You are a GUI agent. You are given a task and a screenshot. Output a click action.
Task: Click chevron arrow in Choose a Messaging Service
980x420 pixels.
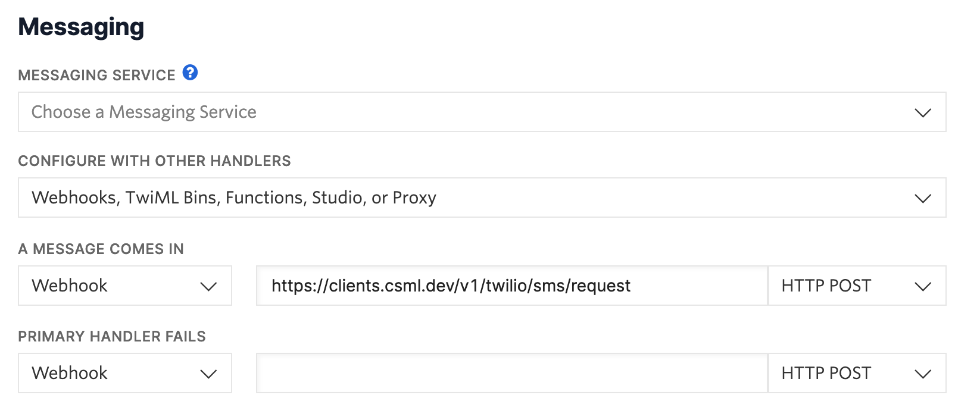coord(923,112)
